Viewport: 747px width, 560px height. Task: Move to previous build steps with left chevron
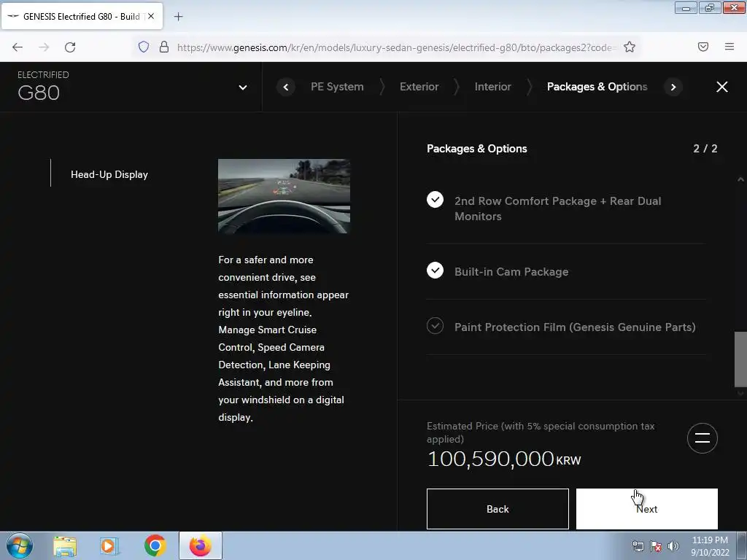pos(286,87)
